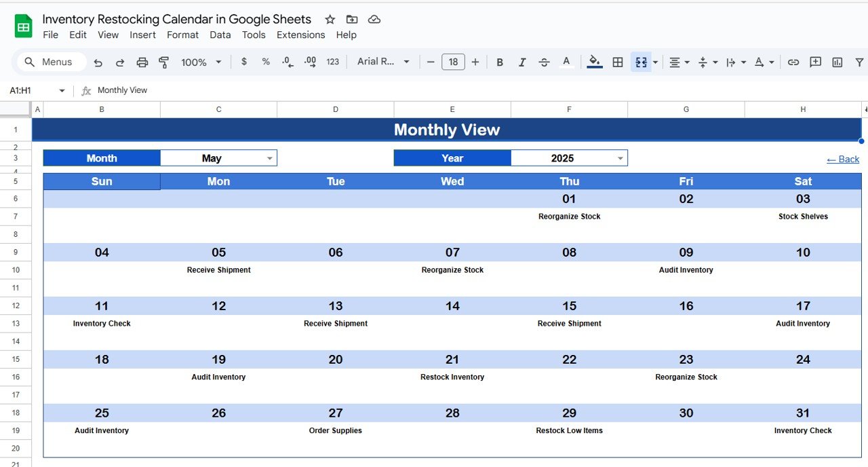The height and width of the screenshot is (467, 868).
Task: Select column D header
Action: pos(336,109)
